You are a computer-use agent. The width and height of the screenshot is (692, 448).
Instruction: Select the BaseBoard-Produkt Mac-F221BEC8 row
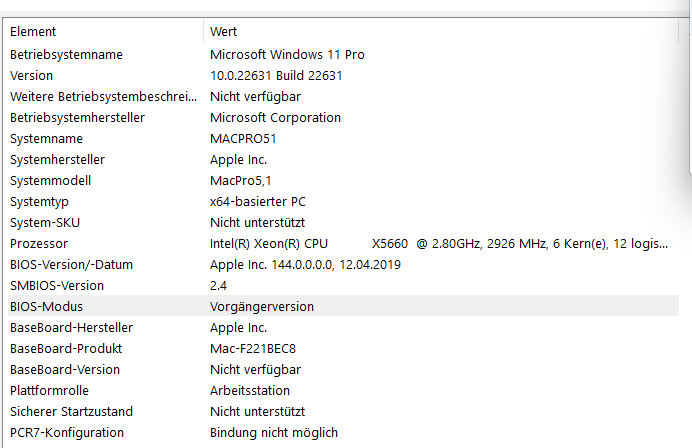point(343,349)
